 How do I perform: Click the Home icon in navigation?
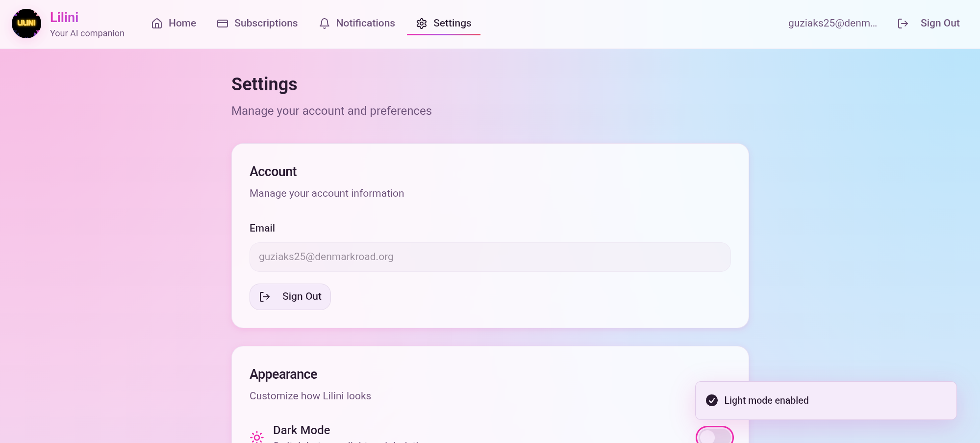click(x=156, y=23)
